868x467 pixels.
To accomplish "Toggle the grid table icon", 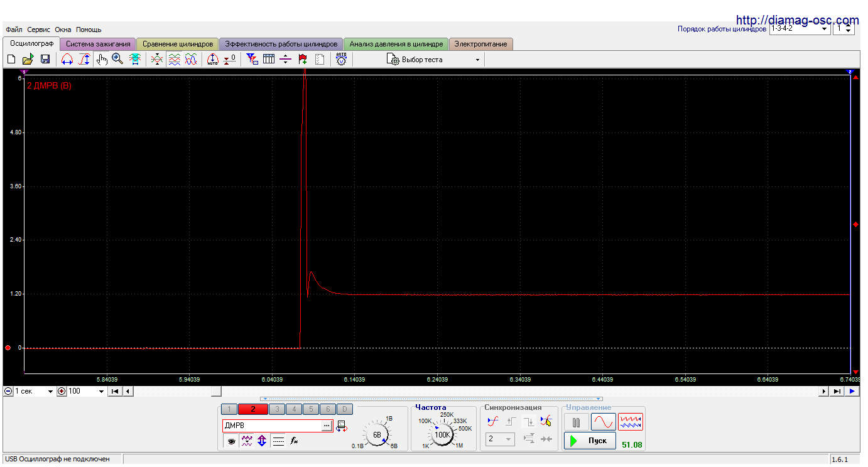I will tap(269, 60).
